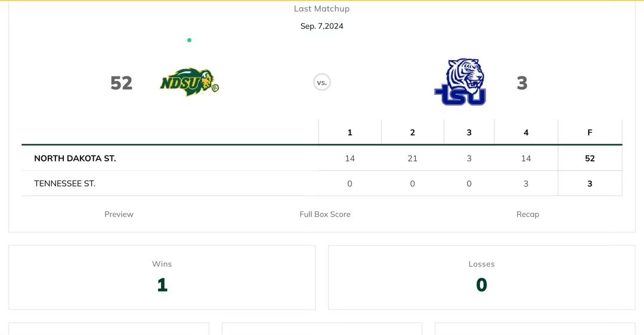Open the Full Box Score link
The height and width of the screenshot is (335, 644).
(325, 215)
